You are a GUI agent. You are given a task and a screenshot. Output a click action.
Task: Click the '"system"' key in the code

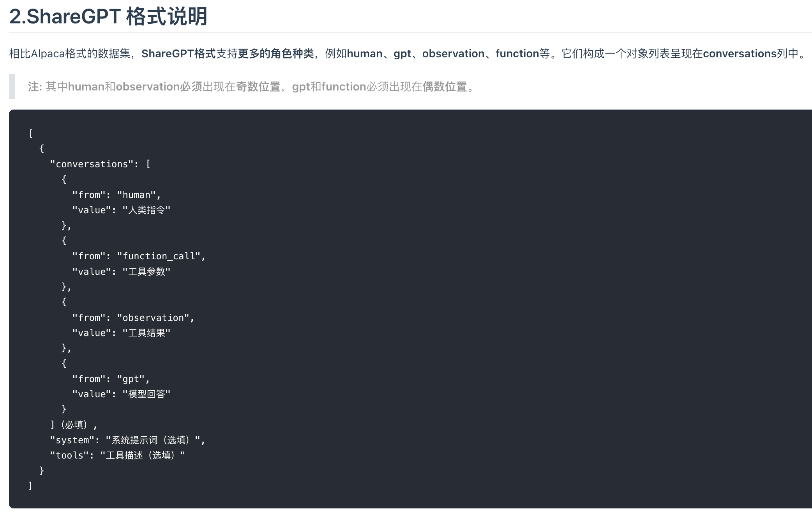point(72,440)
